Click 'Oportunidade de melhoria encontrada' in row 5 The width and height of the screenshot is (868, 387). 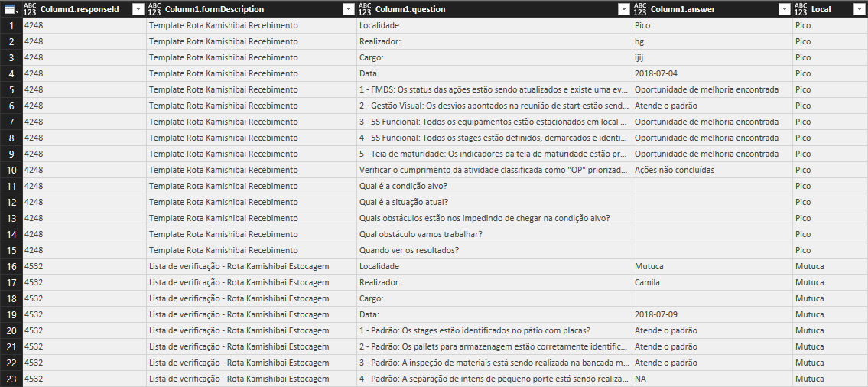pos(712,89)
